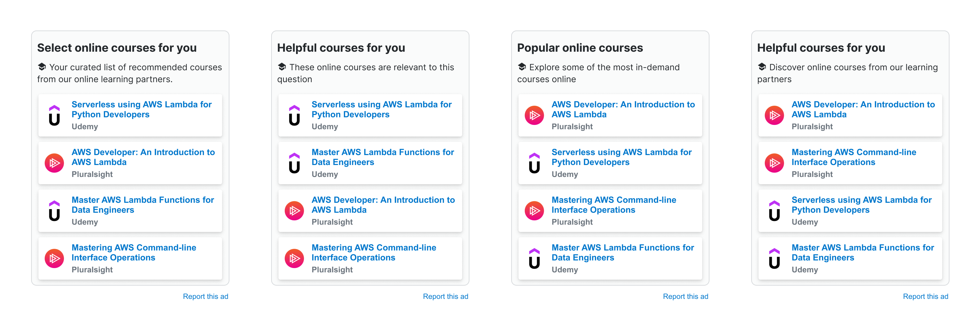Open 'Master AWS Lambda Functions' link in Popular online courses
Viewport: 980px width, 332px height.
pos(622,252)
